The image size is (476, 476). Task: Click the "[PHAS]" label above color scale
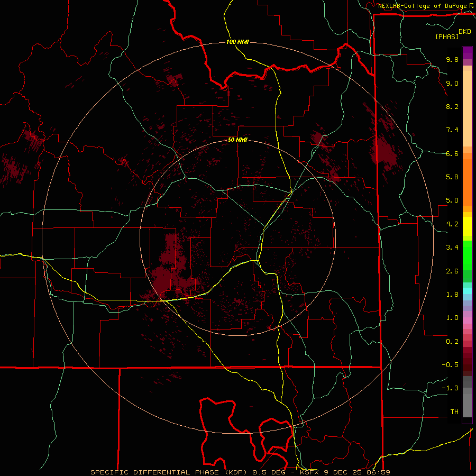tap(447, 36)
